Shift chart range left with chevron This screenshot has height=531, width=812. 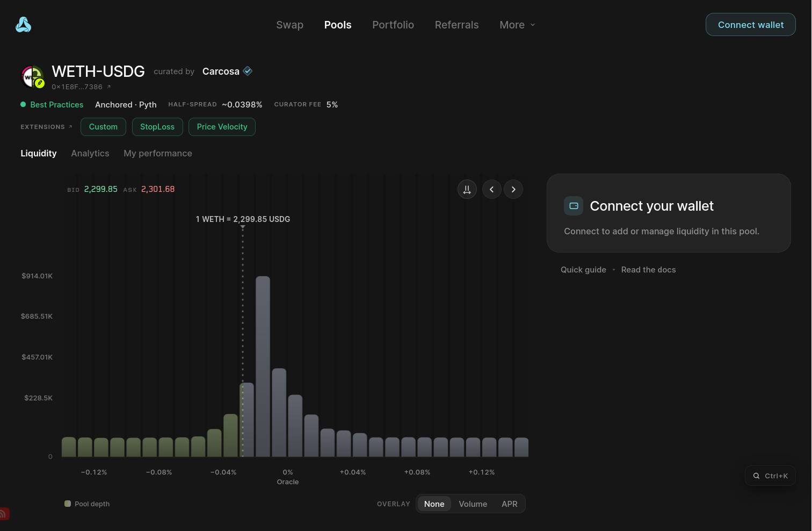[492, 189]
